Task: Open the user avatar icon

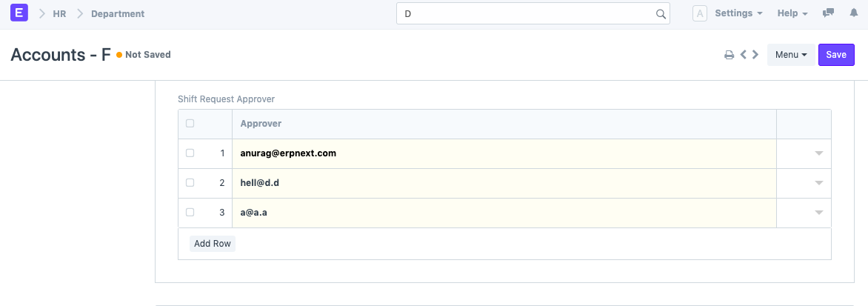Action: point(700,13)
